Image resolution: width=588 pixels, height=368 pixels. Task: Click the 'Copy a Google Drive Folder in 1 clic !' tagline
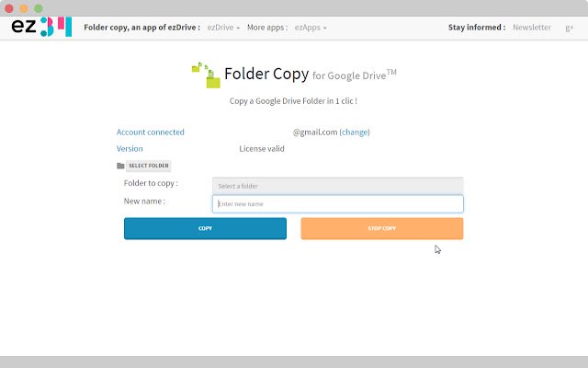pos(293,101)
